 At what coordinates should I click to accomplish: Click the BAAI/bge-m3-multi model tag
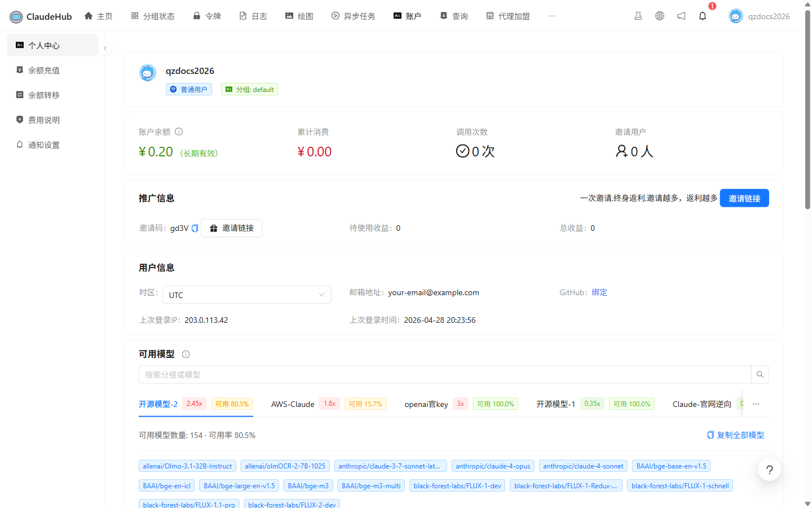point(371,486)
